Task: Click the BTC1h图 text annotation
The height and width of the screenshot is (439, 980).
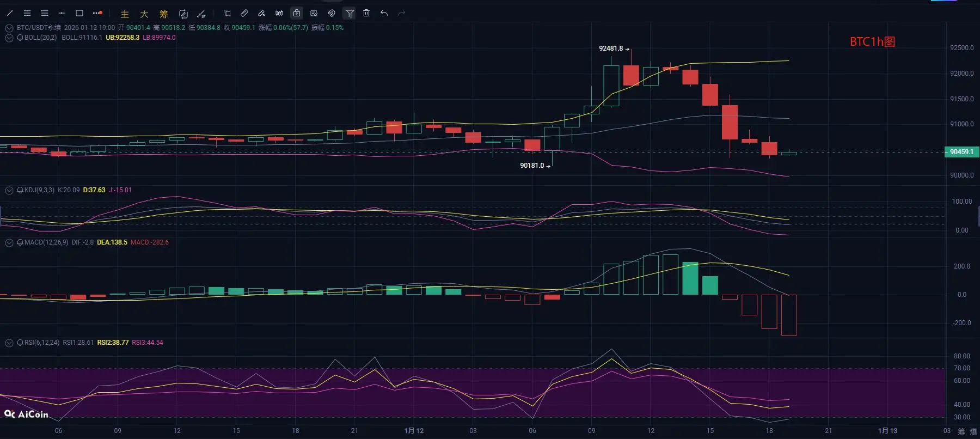Action: tap(872, 42)
